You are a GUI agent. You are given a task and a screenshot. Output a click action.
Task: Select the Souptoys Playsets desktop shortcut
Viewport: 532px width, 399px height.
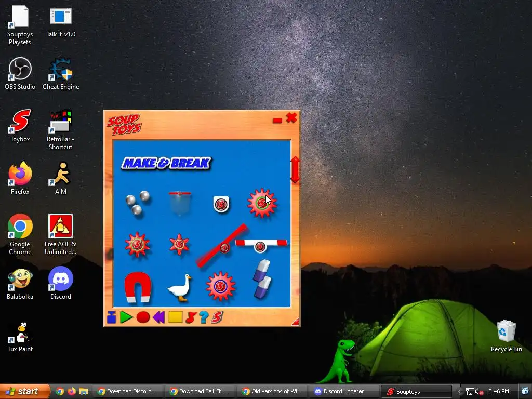coord(20,25)
